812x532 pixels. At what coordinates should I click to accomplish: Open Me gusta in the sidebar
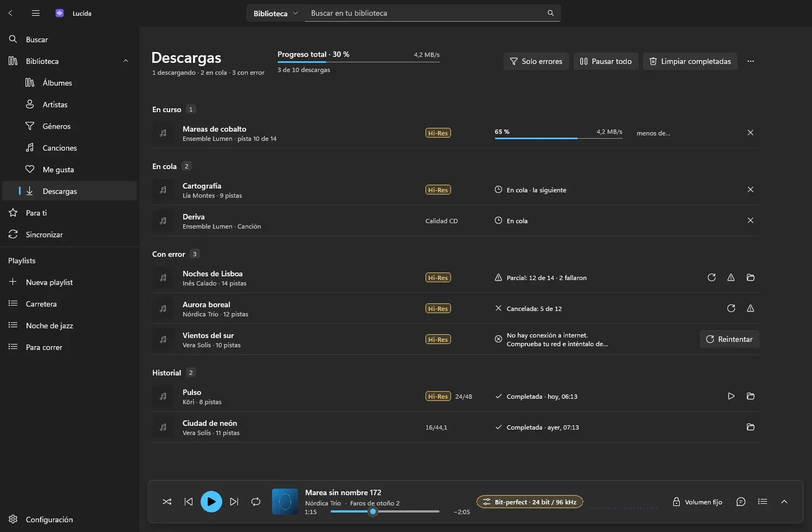tap(69, 170)
